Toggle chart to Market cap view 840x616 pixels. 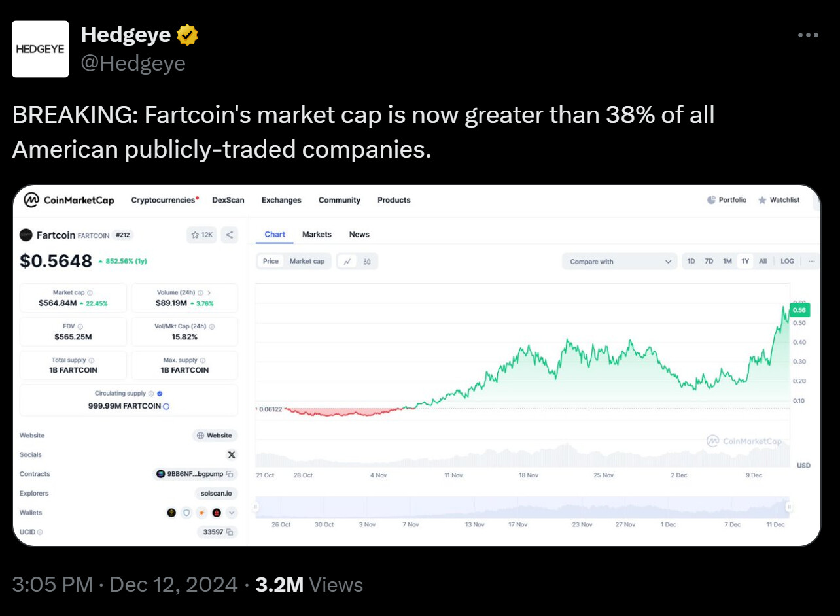pyautogui.click(x=307, y=262)
